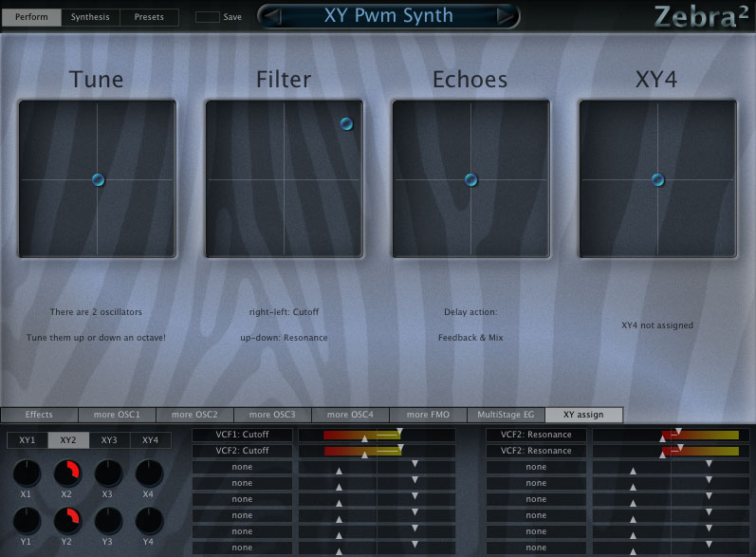Click the Y3 knob
This screenshot has height=557, width=756.
tap(108, 520)
